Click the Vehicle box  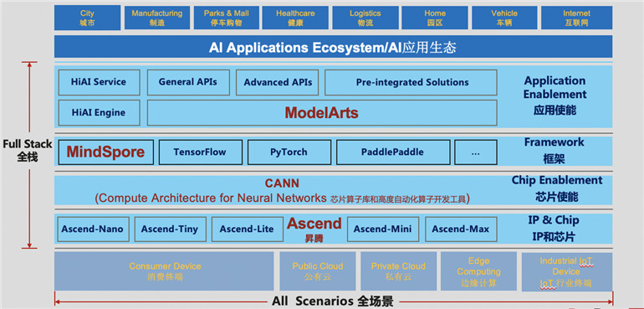point(504,18)
